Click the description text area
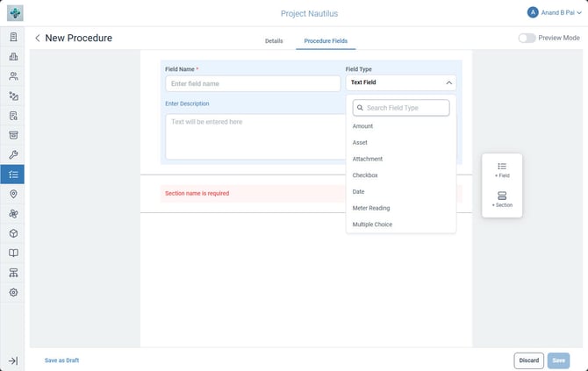 pyautogui.click(x=255, y=137)
